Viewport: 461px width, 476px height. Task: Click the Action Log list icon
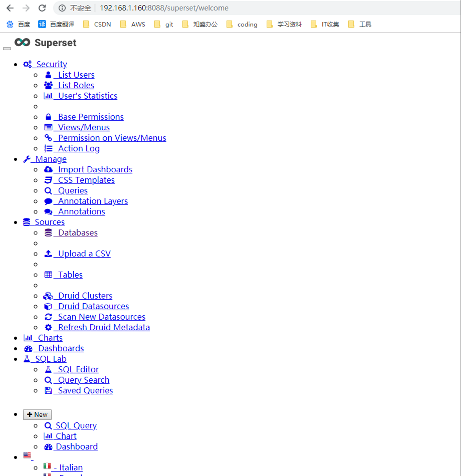tap(48, 148)
